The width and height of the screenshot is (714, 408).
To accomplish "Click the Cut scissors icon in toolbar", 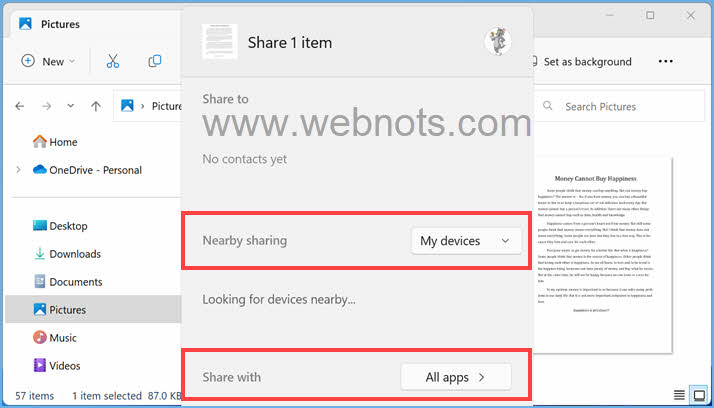I will pos(113,61).
